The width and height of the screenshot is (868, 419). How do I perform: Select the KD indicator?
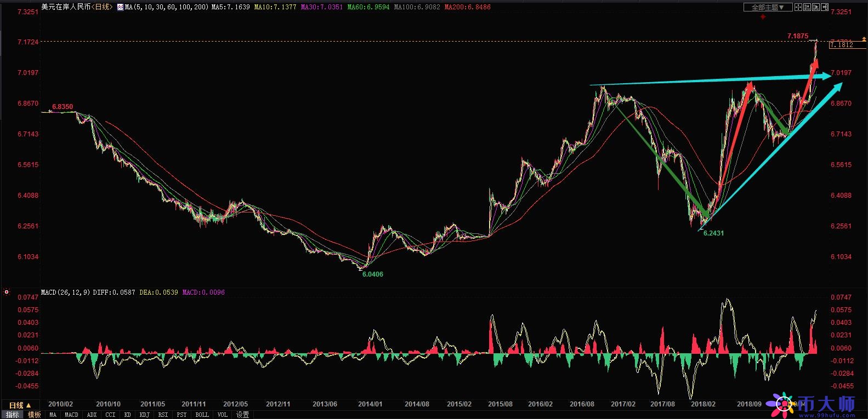(127, 415)
